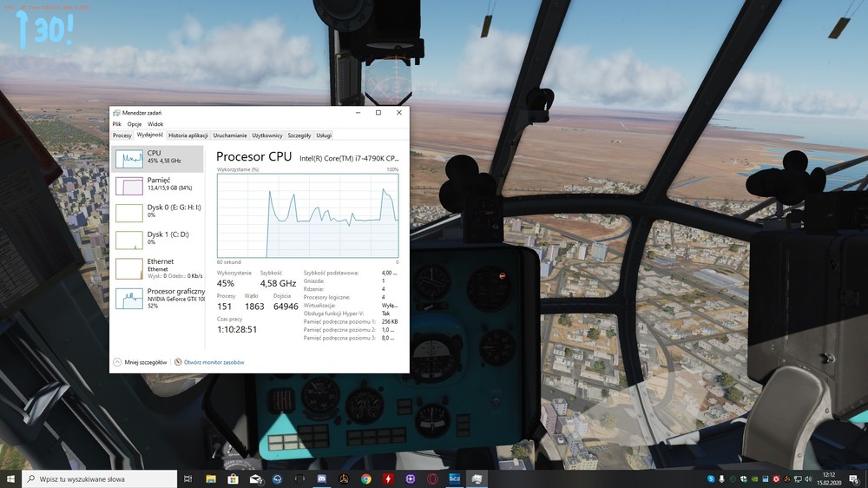
Task: Open the Widok menu
Action: click(x=155, y=124)
